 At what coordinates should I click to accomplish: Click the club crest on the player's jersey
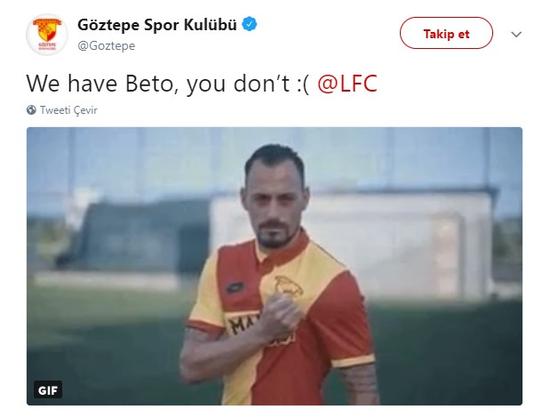[x=288, y=285]
